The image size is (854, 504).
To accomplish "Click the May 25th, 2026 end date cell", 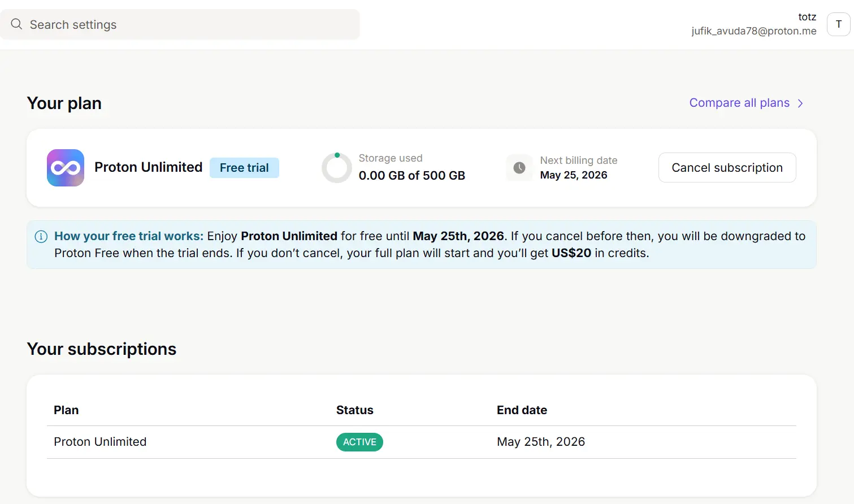I will click(x=541, y=442).
